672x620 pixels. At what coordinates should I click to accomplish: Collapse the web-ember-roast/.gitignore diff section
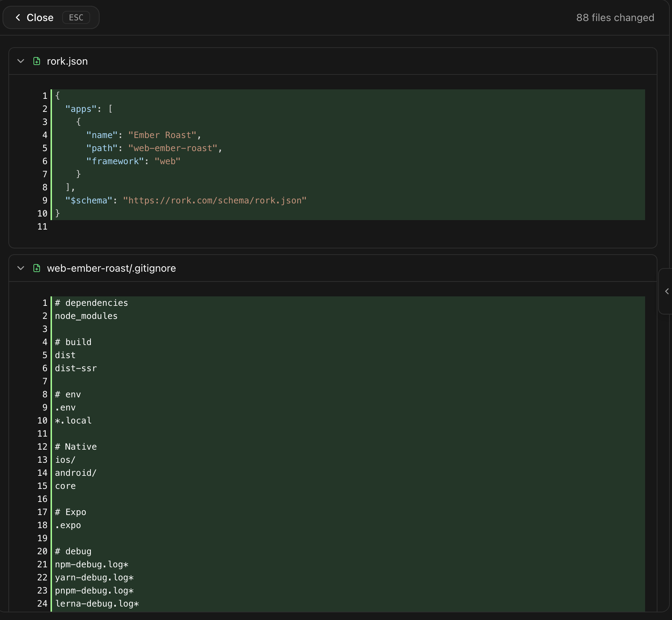click(21, 268)
